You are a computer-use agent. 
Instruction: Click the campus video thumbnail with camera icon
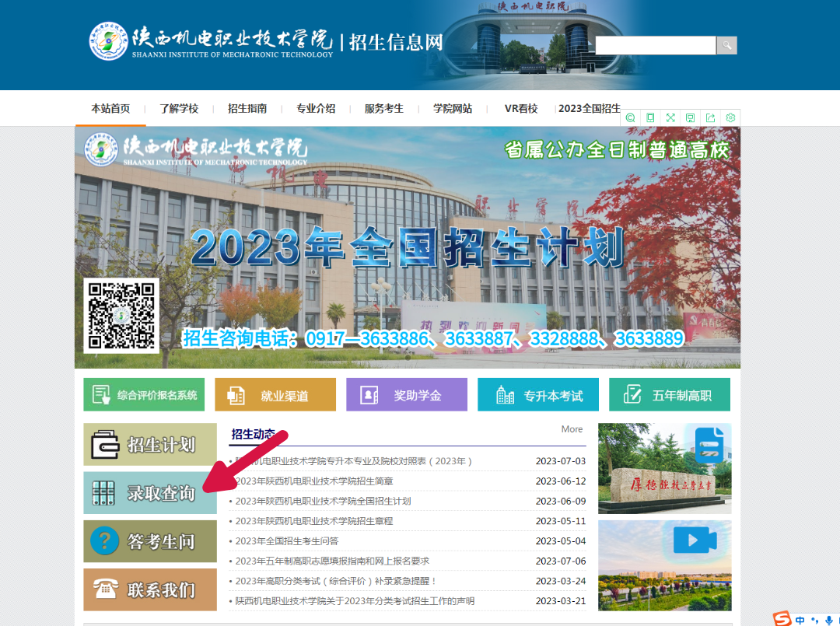click(664, 565)
